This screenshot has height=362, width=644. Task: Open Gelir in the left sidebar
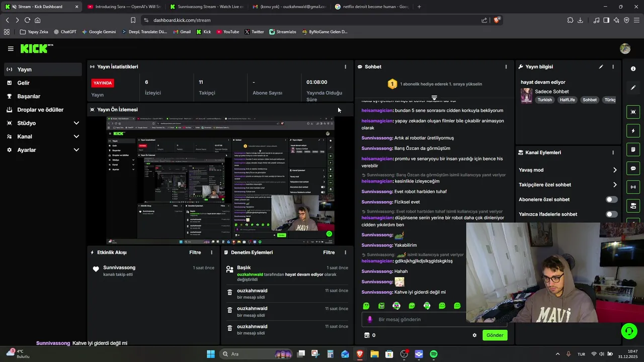42,83
